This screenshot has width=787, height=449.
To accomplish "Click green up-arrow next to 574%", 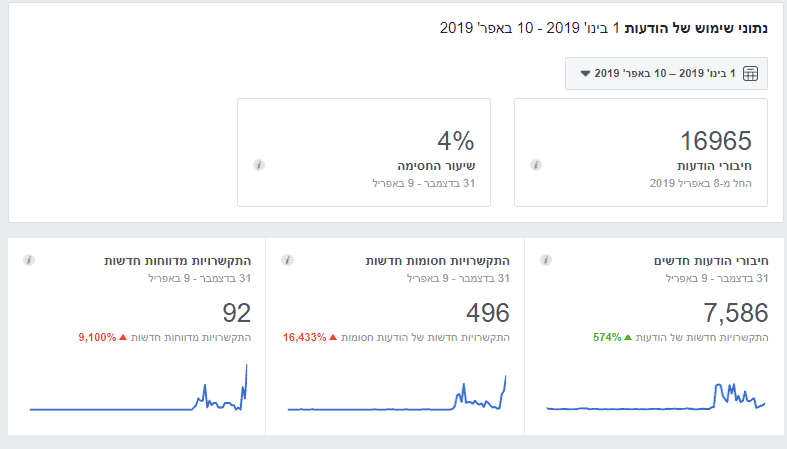I will click(629, 337).
